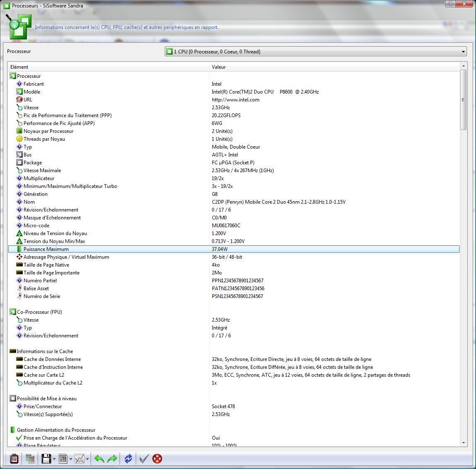Open the Processeur CPU selection combo box
Image resolution: width=476 pixels, height=469 pixels.
(x=315, y=52)
